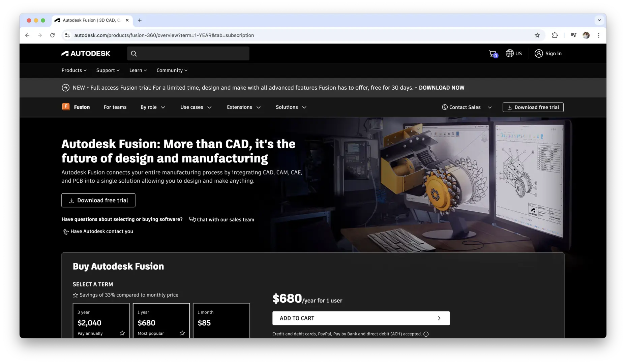Close the Autodesk Fusion tab

pos(127,20)
